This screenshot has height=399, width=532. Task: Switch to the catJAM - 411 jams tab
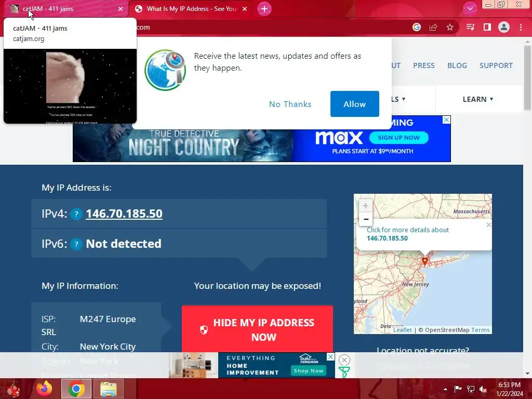pos(64,9)
